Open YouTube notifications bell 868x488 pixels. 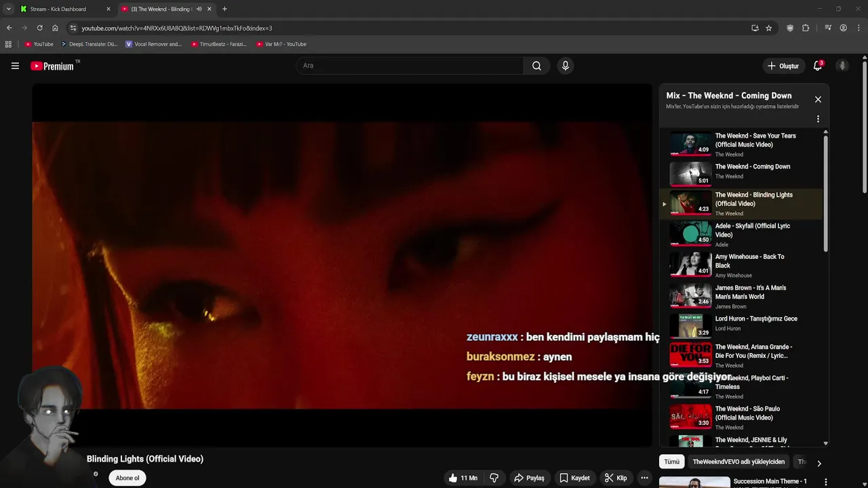[818, 66]
